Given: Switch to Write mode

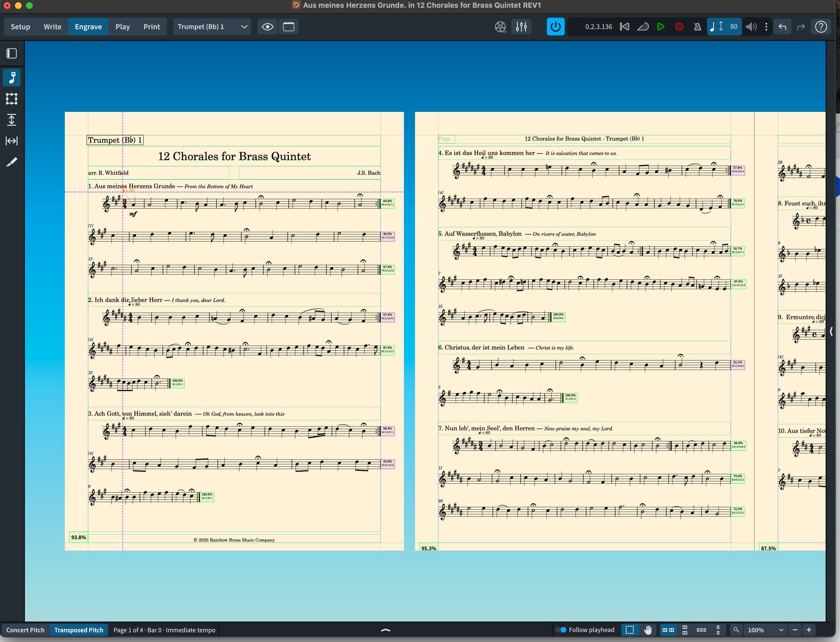Looking at the screenshot, I should [52, 27].
